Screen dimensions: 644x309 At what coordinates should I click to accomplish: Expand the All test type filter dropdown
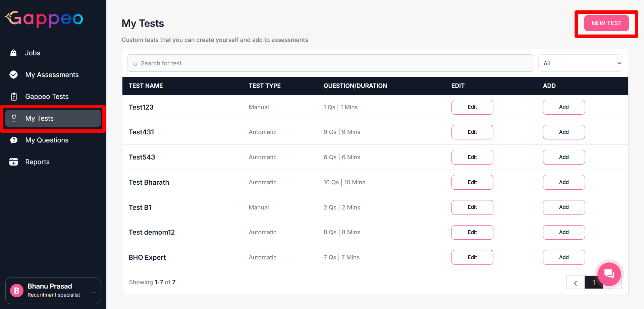tap(580, 63)
